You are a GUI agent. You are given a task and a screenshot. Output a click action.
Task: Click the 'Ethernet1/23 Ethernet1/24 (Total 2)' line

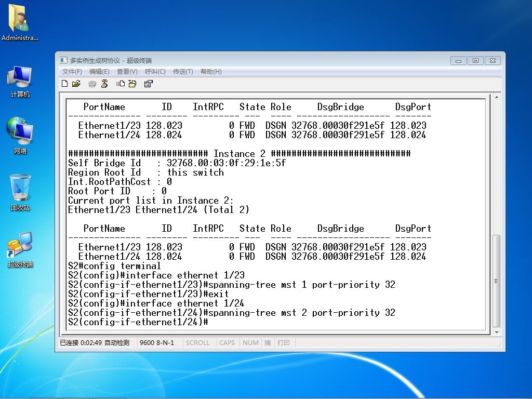click(x=159, y=210)
